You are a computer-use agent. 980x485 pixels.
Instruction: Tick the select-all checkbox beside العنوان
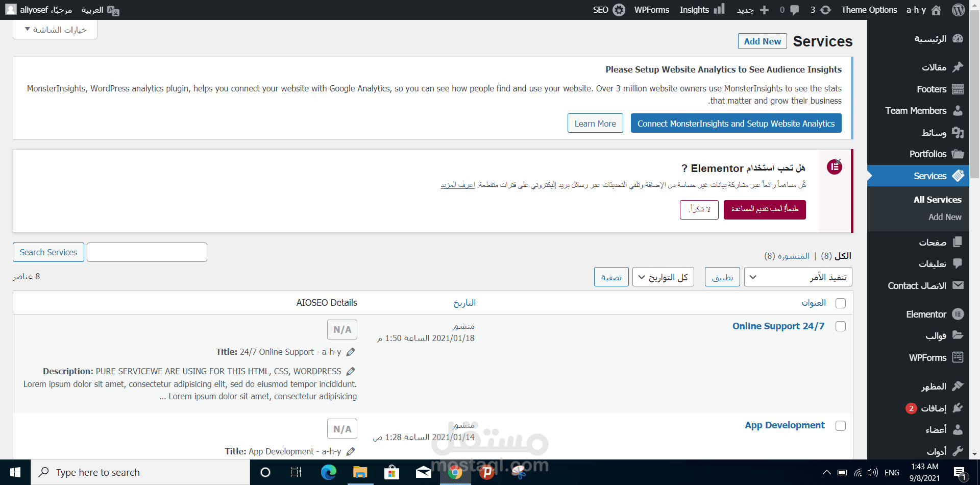(841, 303)
